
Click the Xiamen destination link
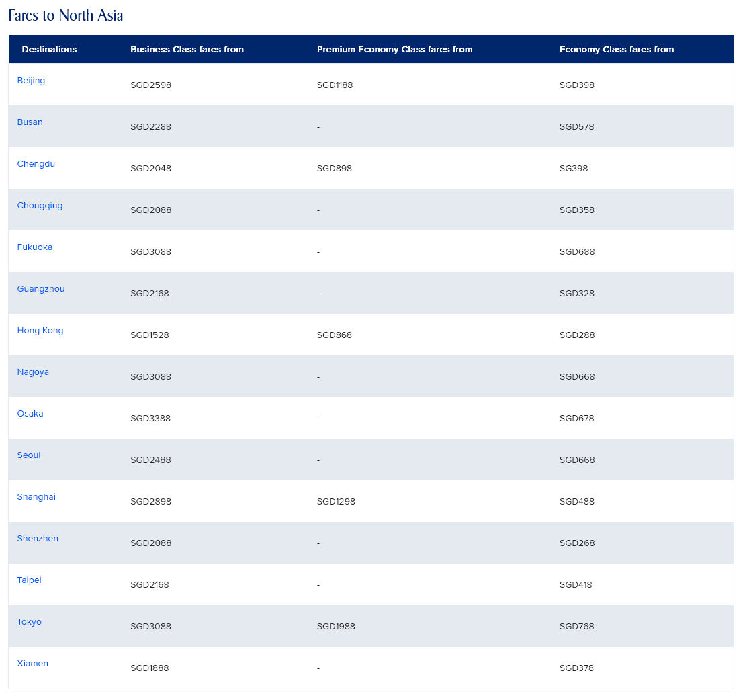pos(33,664)
